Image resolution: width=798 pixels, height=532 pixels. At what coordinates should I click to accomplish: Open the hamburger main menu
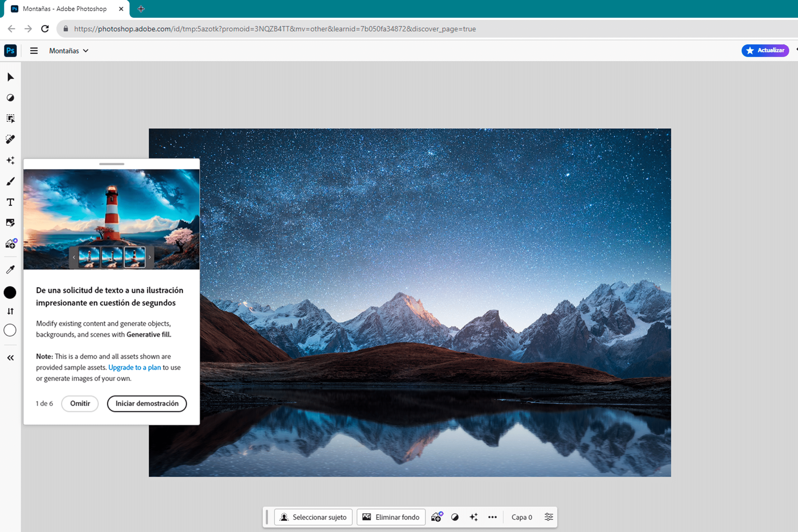34,51
